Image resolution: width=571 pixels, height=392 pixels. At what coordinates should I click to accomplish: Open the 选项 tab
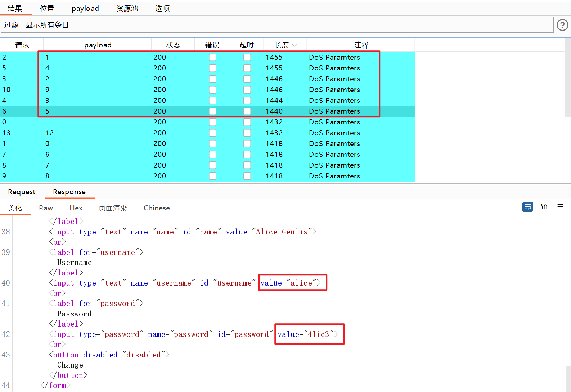(162, 8)
